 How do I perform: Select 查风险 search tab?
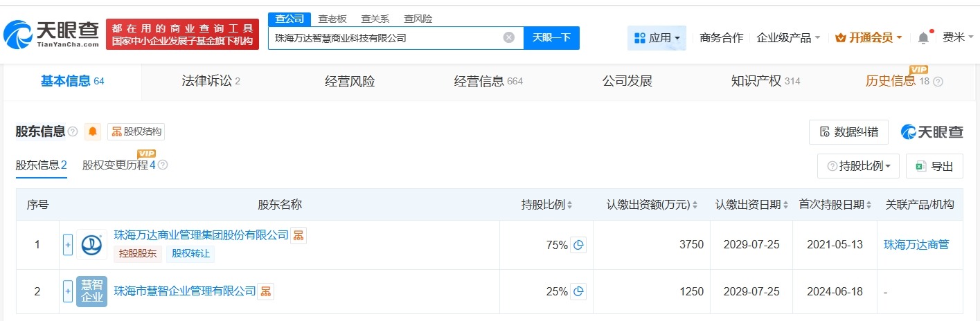pos(418,19)
